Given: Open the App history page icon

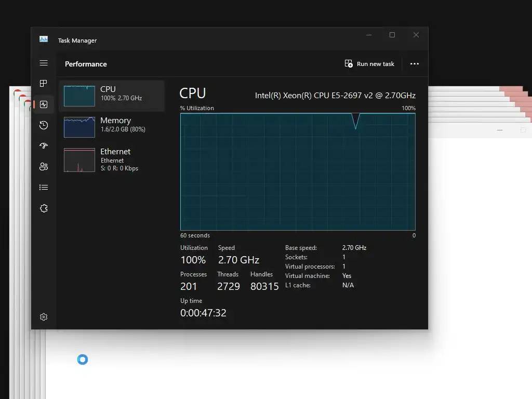Looking at the screenshot, I should [44, 125].
